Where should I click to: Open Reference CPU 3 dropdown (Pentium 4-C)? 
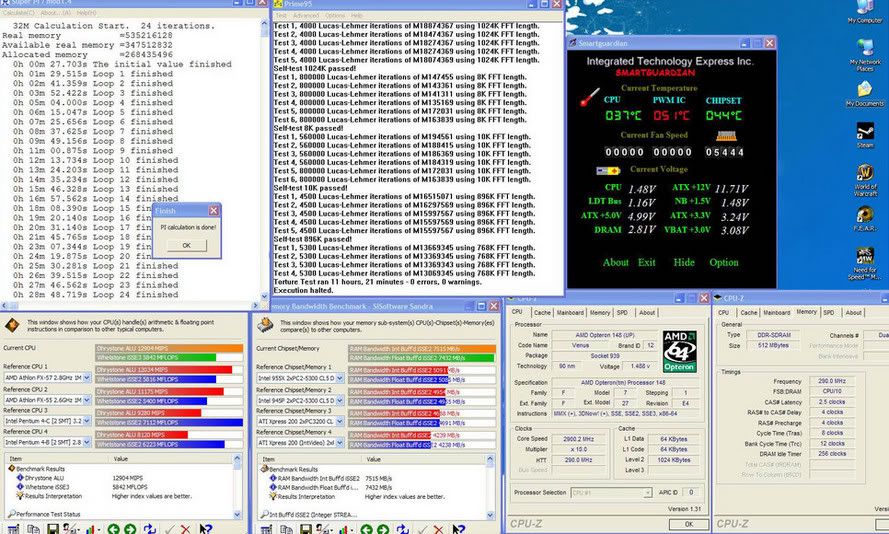coord(87,421)
